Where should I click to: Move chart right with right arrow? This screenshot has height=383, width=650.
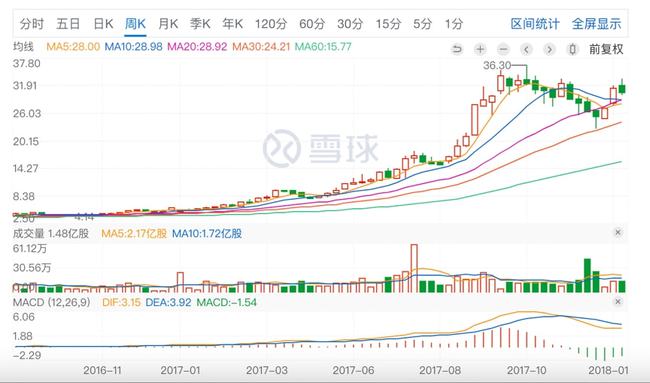point(550,49)
